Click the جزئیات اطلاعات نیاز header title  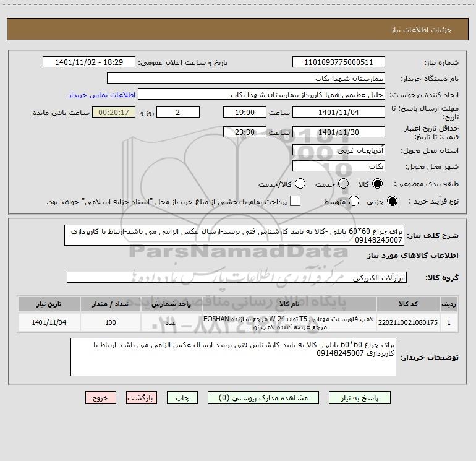421,30
